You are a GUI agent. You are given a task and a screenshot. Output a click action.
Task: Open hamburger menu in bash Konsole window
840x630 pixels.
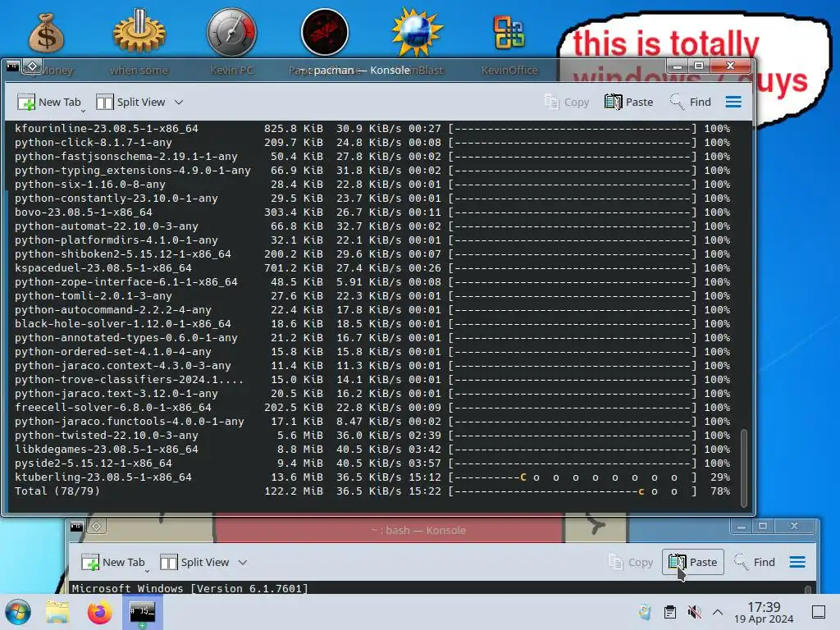click(797, 562)
